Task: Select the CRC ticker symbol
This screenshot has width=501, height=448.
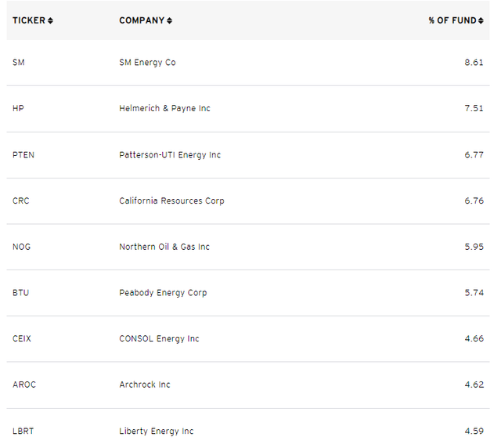Action: (21, 201)
